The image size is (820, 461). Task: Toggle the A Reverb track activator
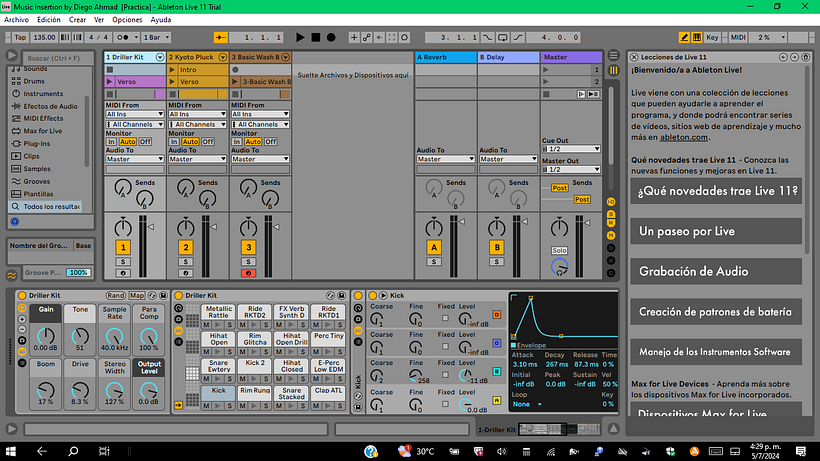pyautogui.click(x=434, y=247)
